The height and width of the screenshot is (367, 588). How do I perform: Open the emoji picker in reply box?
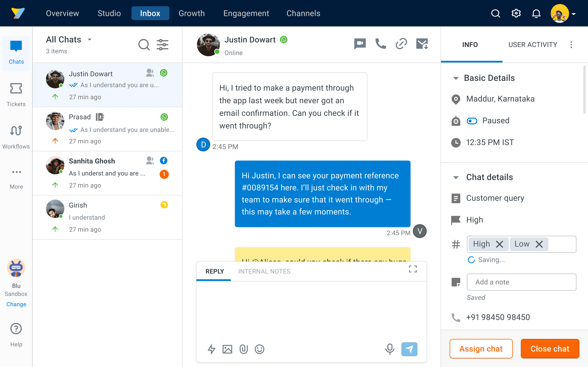[260, 349]
